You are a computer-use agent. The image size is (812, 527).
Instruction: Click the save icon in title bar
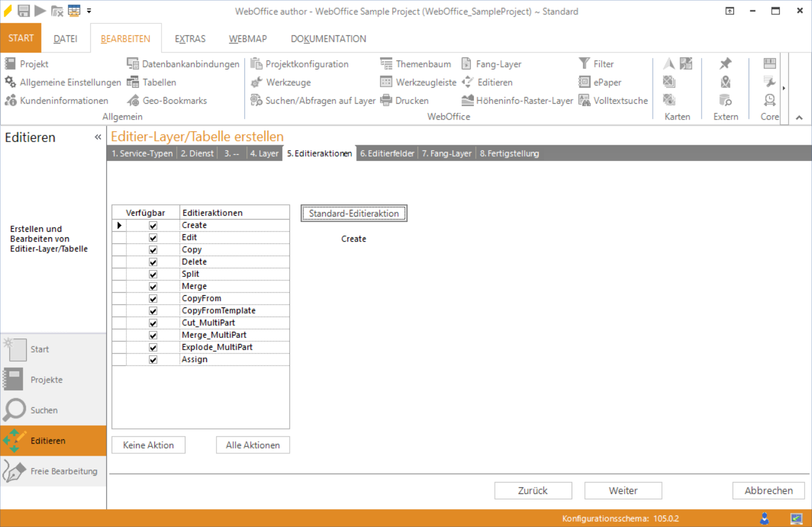[24, 11]
